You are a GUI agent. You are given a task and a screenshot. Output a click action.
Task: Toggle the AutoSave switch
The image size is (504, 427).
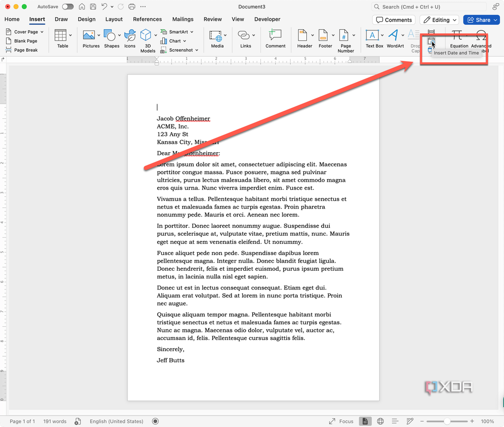pyautogui.click(x=68, y=7)
